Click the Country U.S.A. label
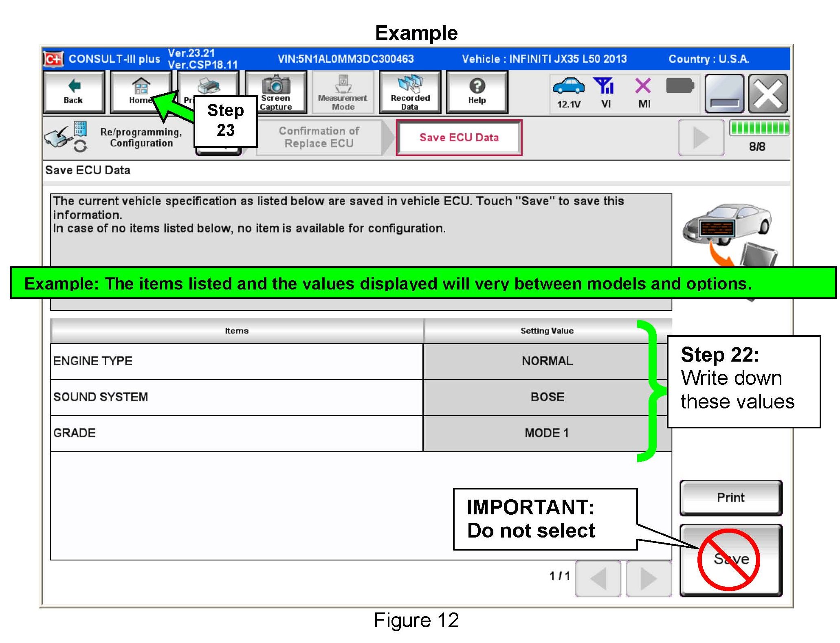The image size is (840, 643). 709,59
